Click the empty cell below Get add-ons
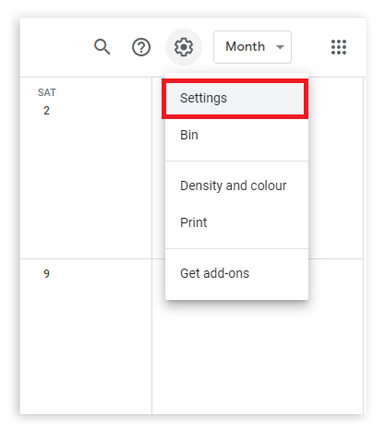391x431 pixels. [x=257, y=357]
